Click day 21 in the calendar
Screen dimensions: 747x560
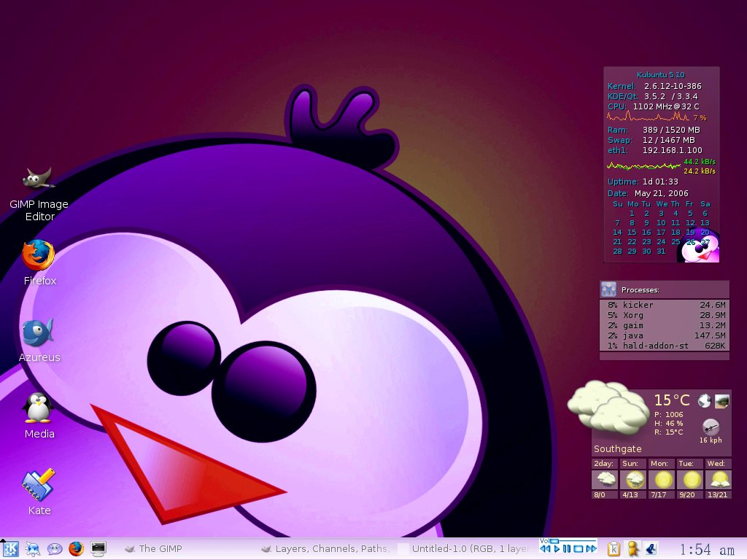pos(617,242)
